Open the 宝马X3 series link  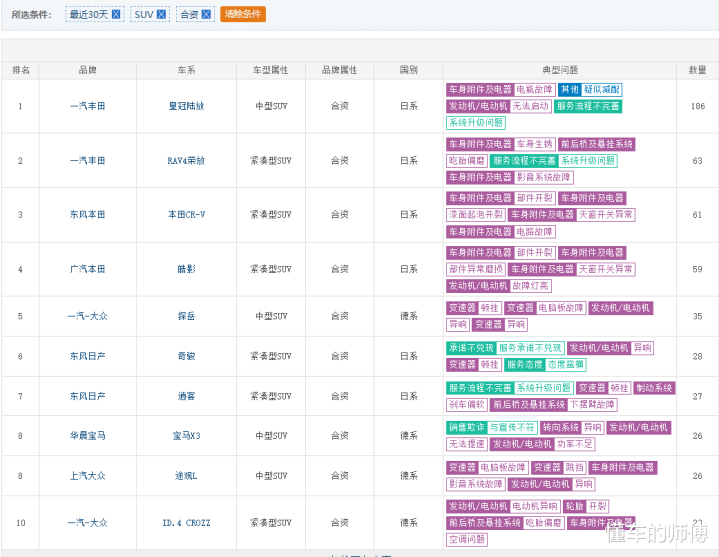coord(186,436)
